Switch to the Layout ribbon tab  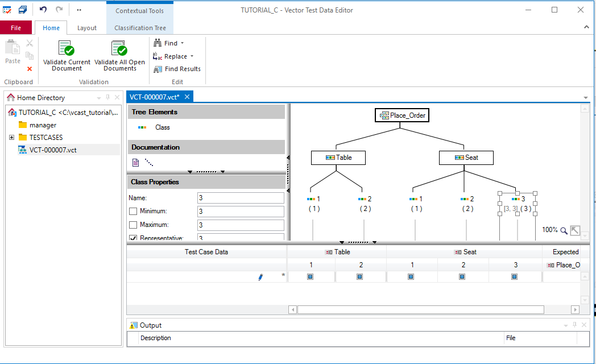point(87,27)
